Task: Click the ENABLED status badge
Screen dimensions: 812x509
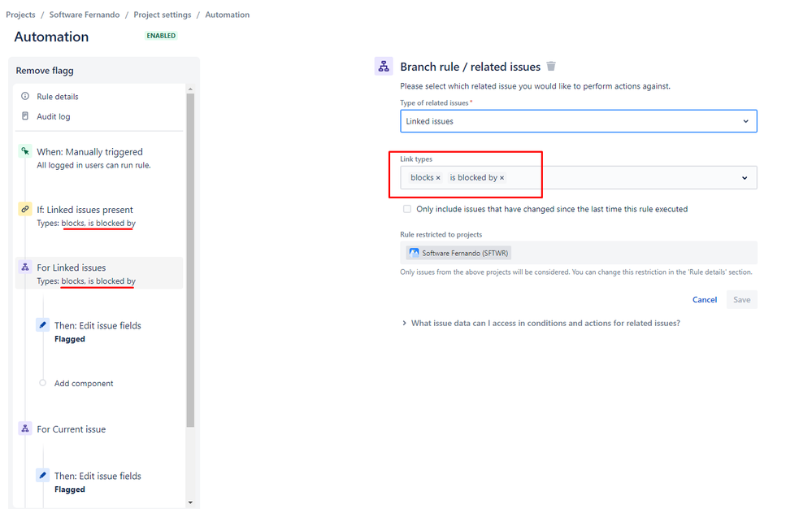Action: tap(161, 36)
